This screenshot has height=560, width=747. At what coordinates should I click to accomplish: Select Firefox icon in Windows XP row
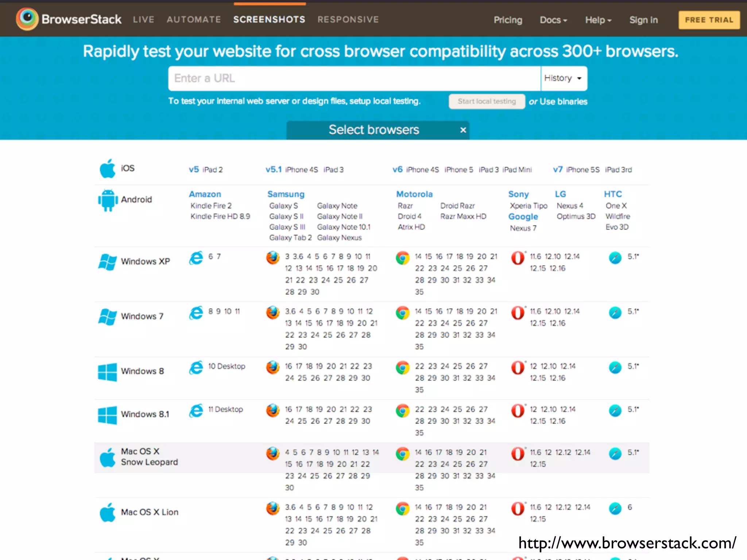272,258
